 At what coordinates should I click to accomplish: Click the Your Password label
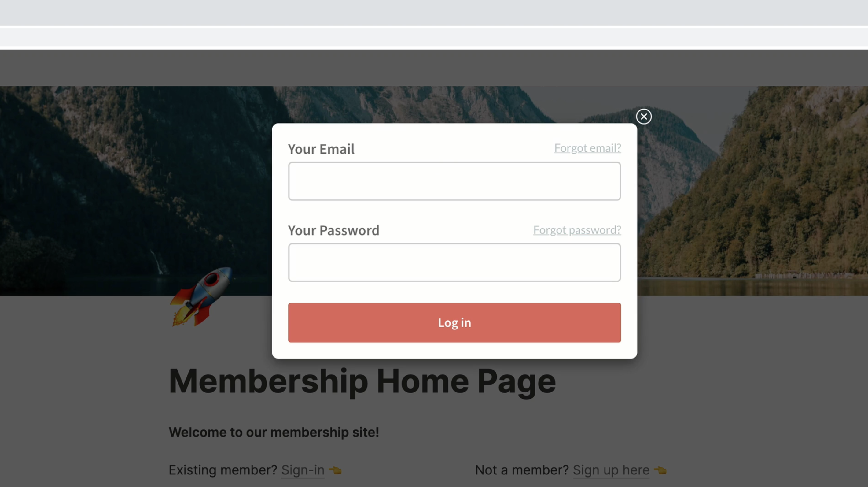333,230
